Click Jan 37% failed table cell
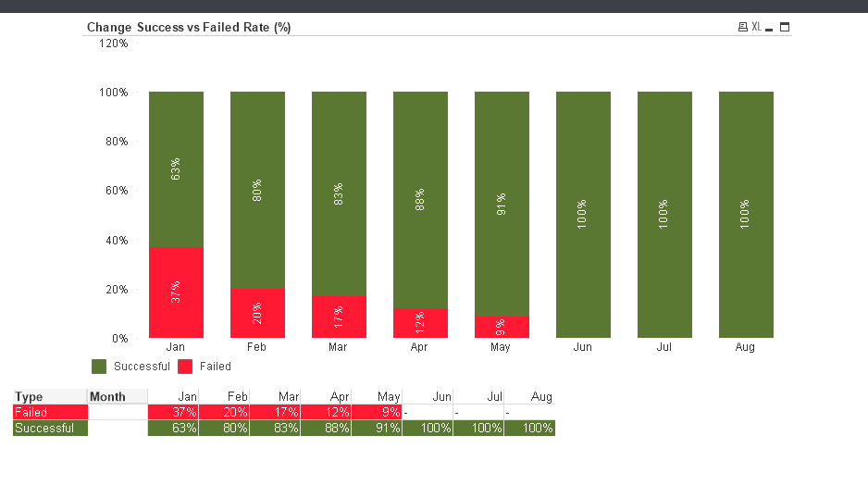The width and height of the screenshot is (868, 498). point(173,412)
